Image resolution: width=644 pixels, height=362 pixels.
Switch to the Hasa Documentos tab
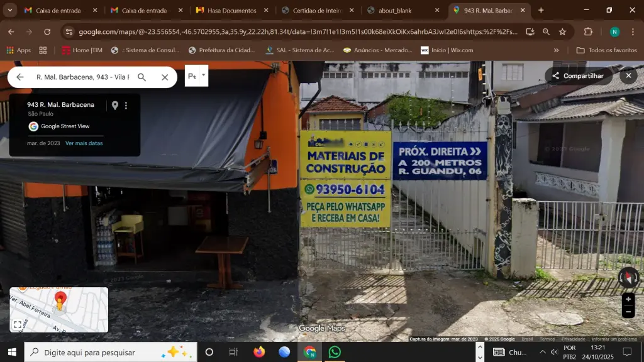coord(231,11)
